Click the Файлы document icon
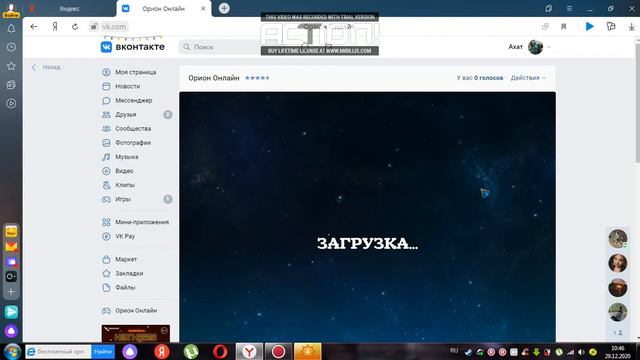This screenshot has width=640, height=360. coord(106,288)
